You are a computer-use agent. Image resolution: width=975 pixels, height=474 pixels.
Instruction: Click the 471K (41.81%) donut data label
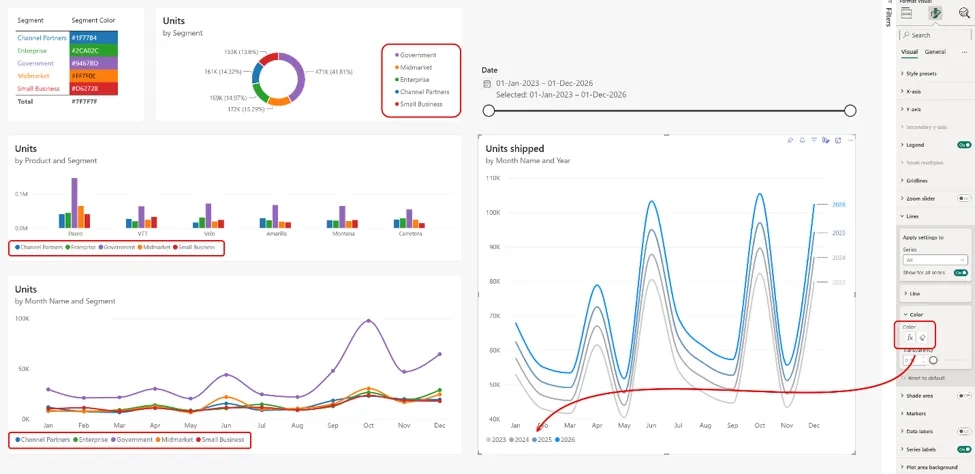click(333, 72)
